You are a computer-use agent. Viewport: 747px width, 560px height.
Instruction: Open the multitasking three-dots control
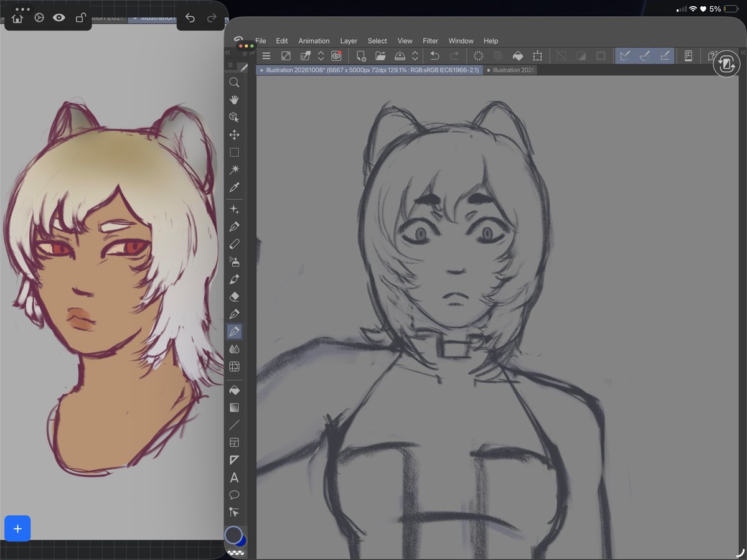22,9
